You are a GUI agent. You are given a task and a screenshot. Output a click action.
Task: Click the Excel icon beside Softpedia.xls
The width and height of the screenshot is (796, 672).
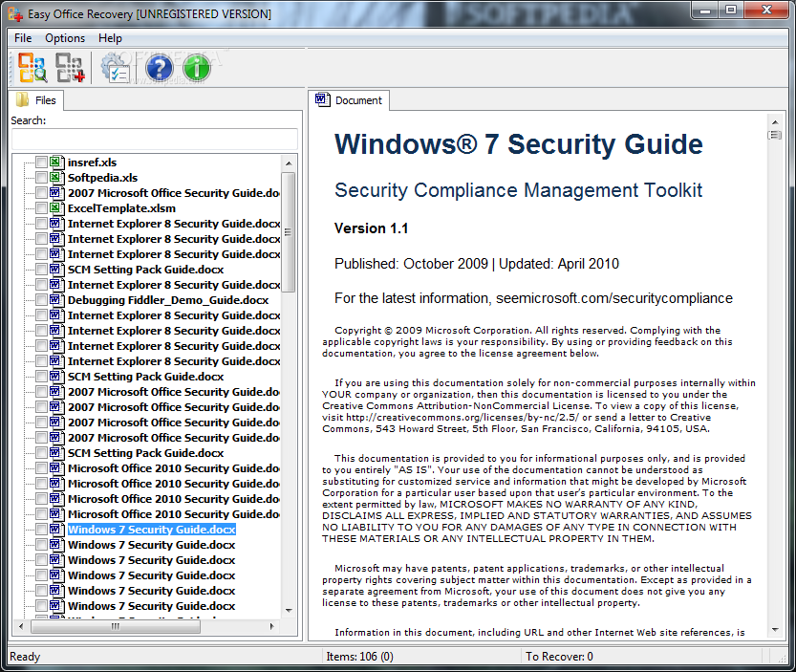coord(55,178)
